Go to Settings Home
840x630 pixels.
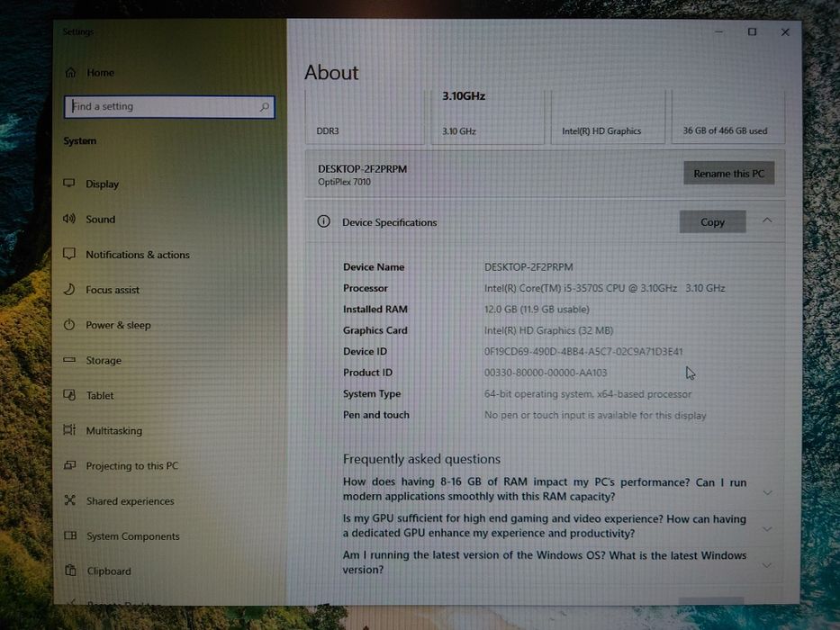coord(100,72)
